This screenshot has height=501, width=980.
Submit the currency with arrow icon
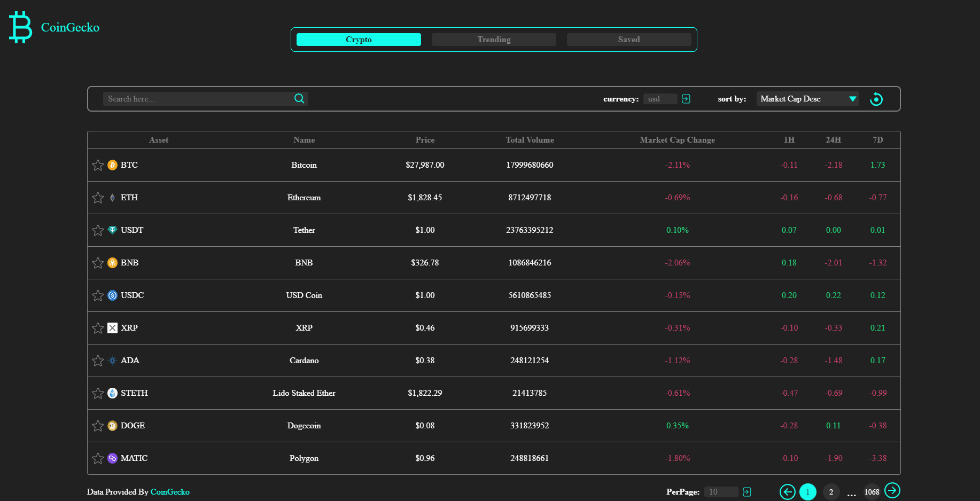tap(686, 99)
